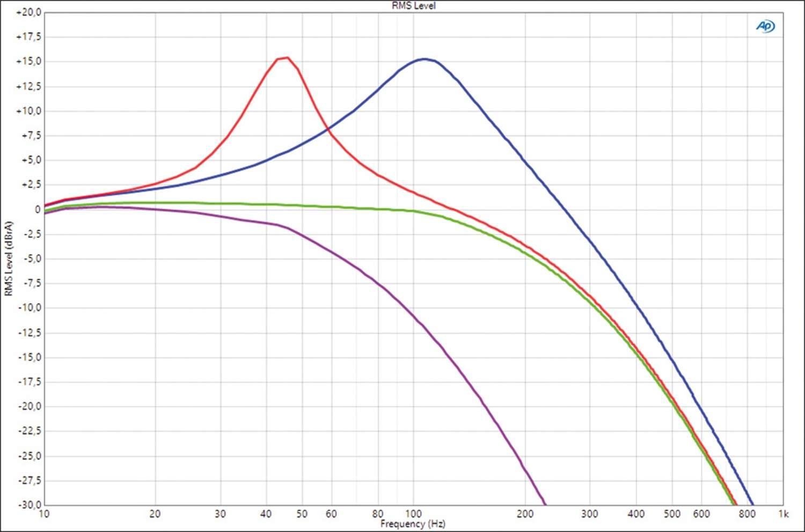805x532 pixels.
Task: Click the +5,0 y-axis value
Action: pos(31,160)
